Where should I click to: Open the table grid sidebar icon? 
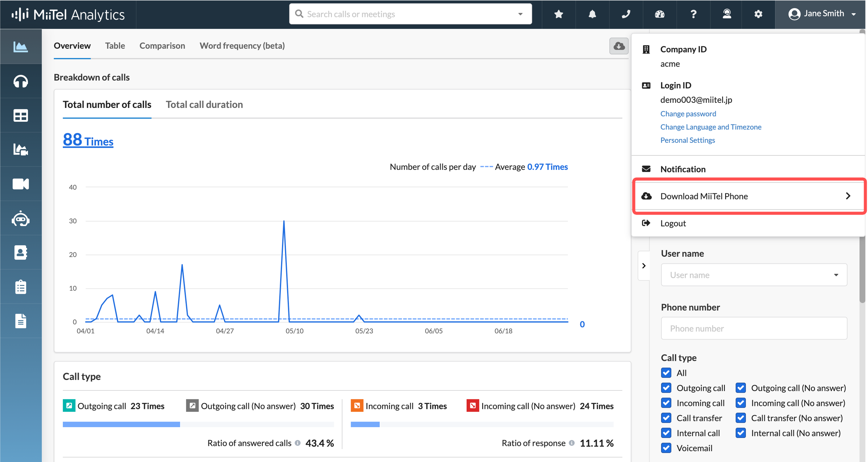(x=21, y=116)
